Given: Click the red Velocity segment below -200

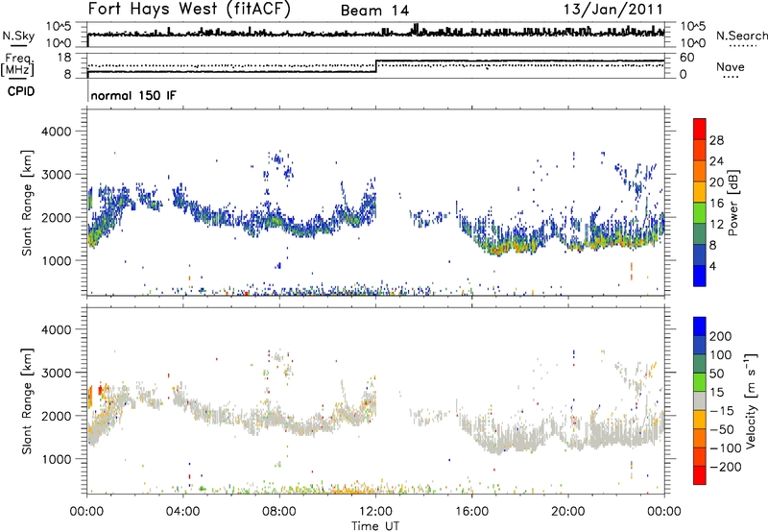Looking at the screenshot, I should [x=700, y=475].
